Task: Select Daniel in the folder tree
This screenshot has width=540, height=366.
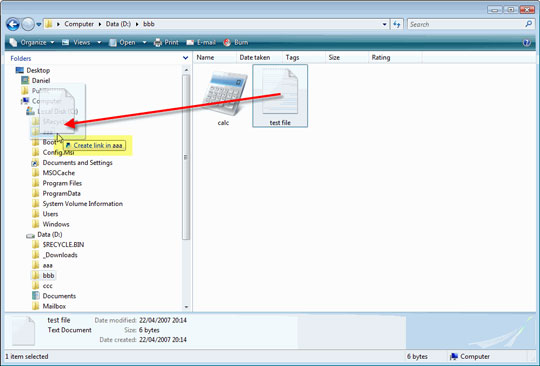Action: pos(41,81)
